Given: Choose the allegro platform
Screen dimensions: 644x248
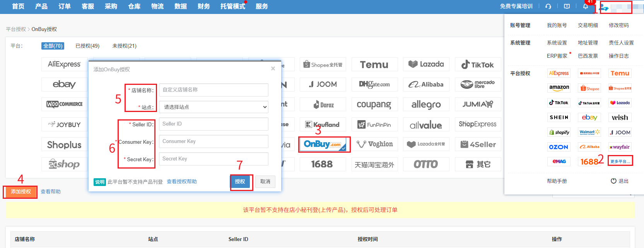Looking at the screenshot, I should pyautogui.click(x=426, y=104).
